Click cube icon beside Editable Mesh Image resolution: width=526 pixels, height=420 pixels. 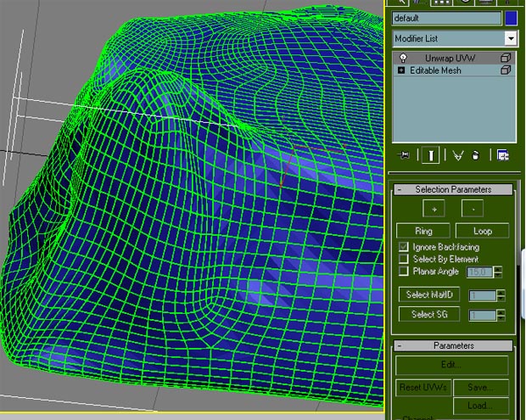point(506,70)
